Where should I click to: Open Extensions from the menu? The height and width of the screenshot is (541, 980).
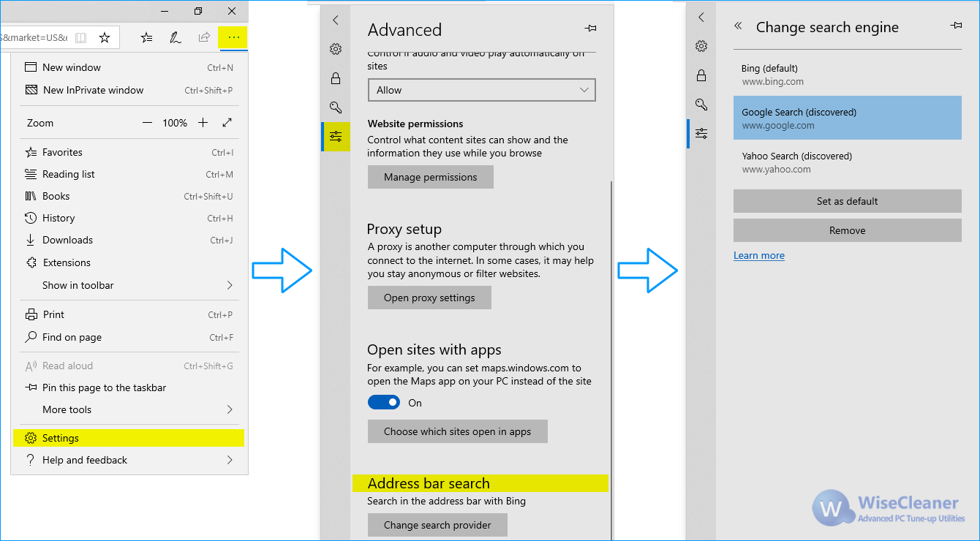[128, 262]
